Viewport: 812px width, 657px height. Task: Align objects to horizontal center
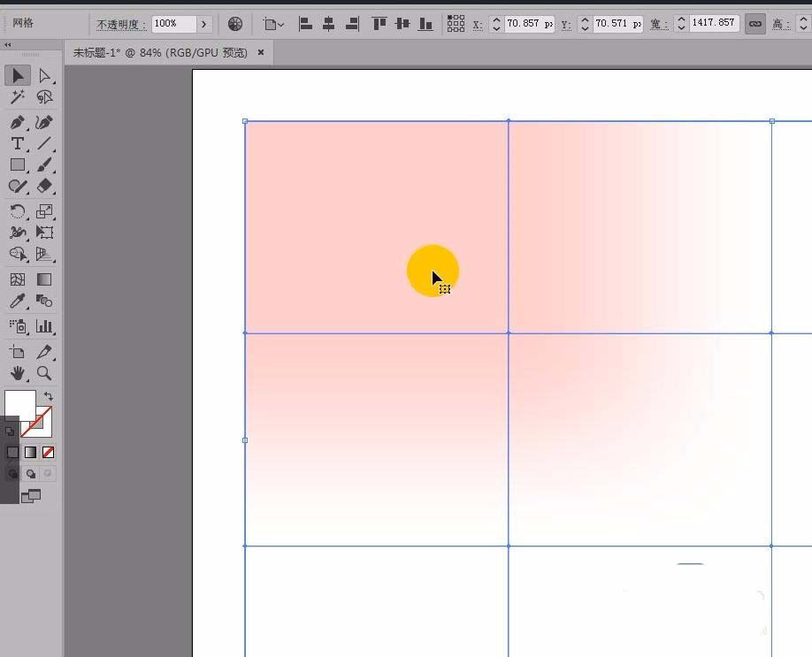coord(328,24)
